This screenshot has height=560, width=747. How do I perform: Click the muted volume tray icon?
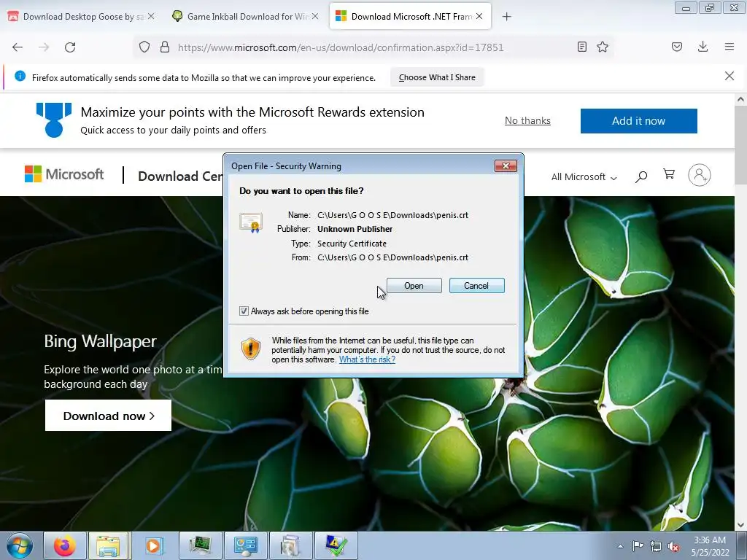pyautogui.click(x=673, y=546)
